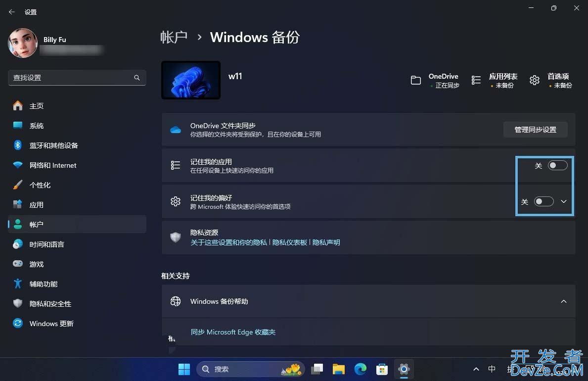Image resolution: width=588 pixels, height=381 pixels.
Task: Expand the 记住我的偏好 options chevron
Action: pyautogui.click(x=564, y=201)
